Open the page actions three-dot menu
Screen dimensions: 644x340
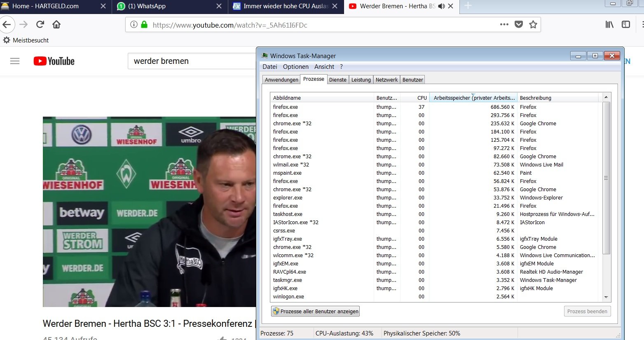pos(504,25)
